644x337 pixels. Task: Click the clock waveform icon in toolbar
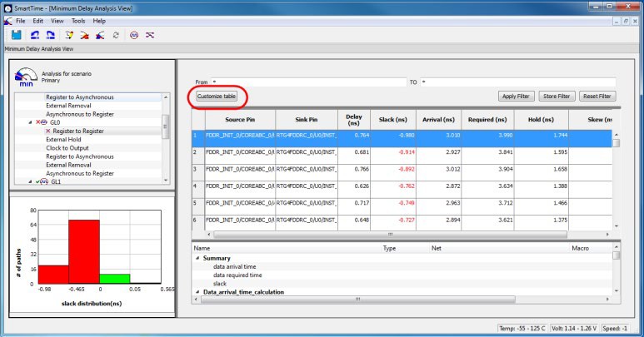[x=133, y=35]
